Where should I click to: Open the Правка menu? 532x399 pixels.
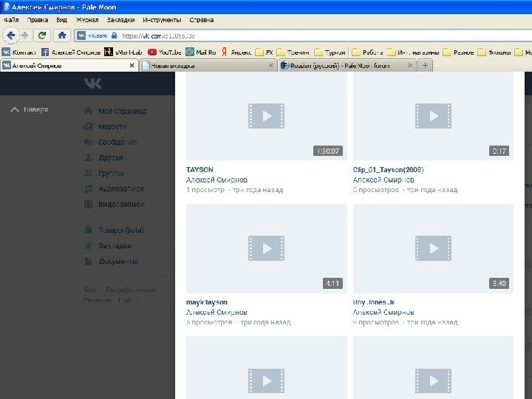38,20
